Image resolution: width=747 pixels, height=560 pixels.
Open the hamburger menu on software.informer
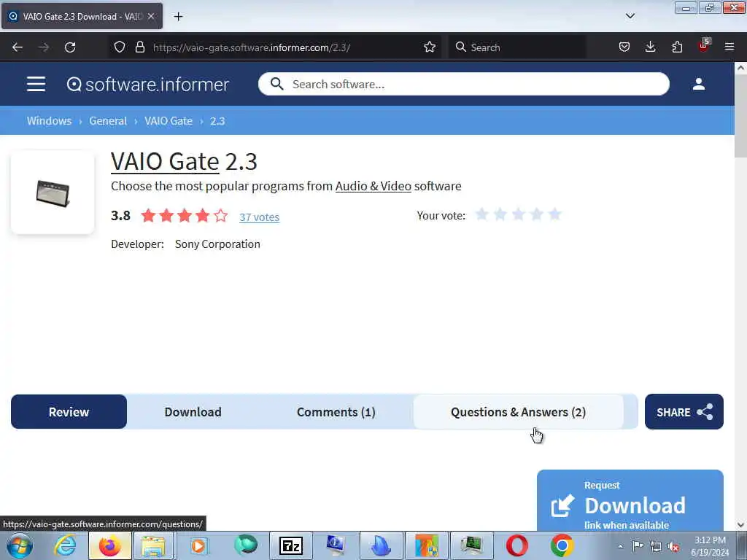click(x=36, y=85)
